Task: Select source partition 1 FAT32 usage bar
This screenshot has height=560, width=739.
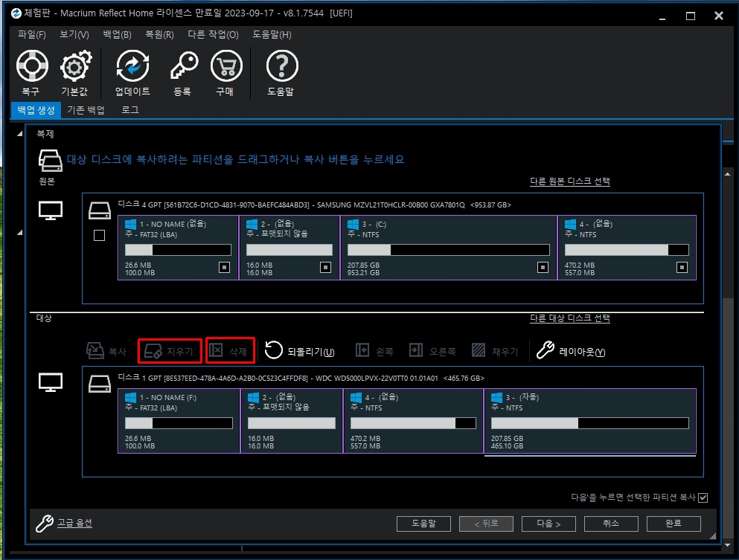Action: point(178,250)
